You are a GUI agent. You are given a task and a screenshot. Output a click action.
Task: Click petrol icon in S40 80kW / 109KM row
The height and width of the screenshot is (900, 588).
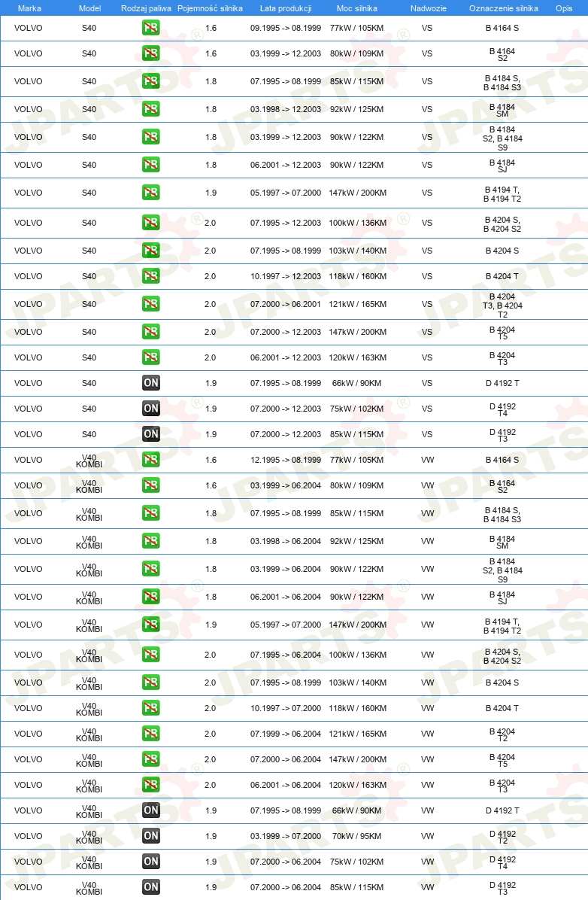pyautogui.click(x=151, y=53)
